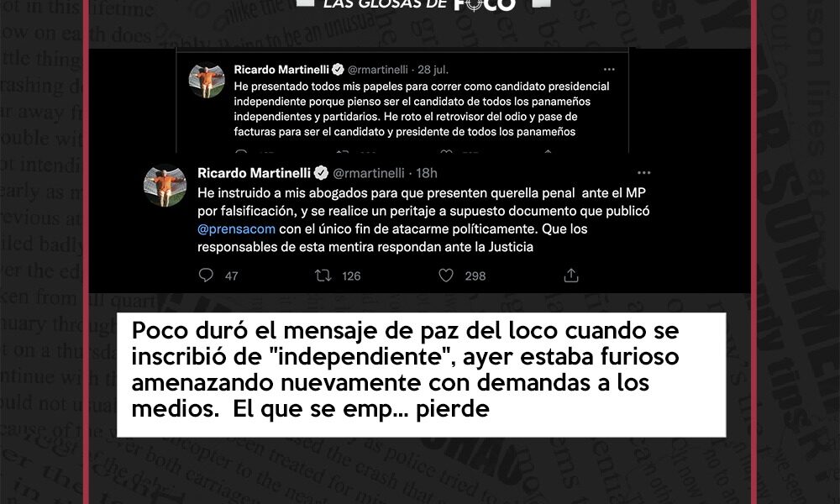Open Ricardo Martinelli's avatar on lower tweet

(165, 186)
